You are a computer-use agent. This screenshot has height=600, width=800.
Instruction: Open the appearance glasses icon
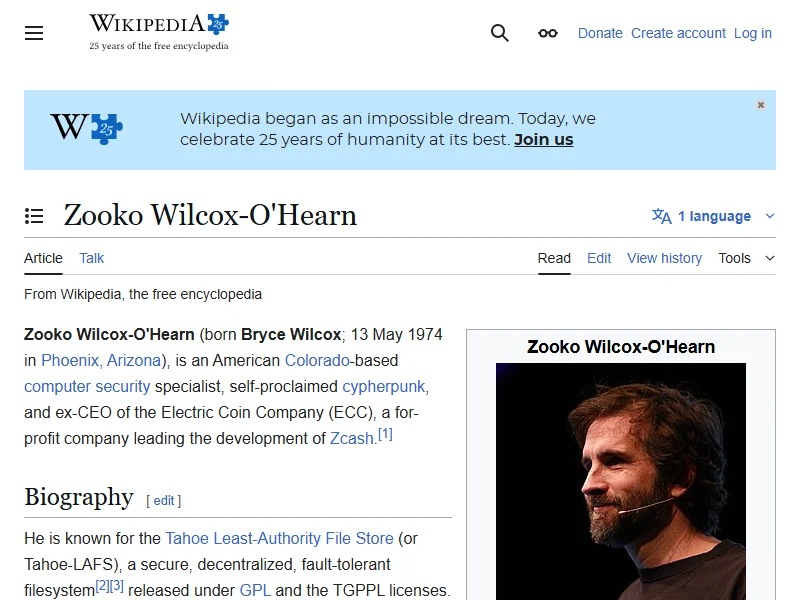547,33
